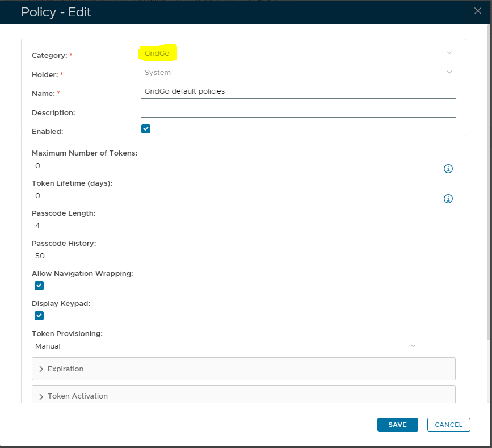Click the Token Lifetime (days) input field

click(225, 196)
